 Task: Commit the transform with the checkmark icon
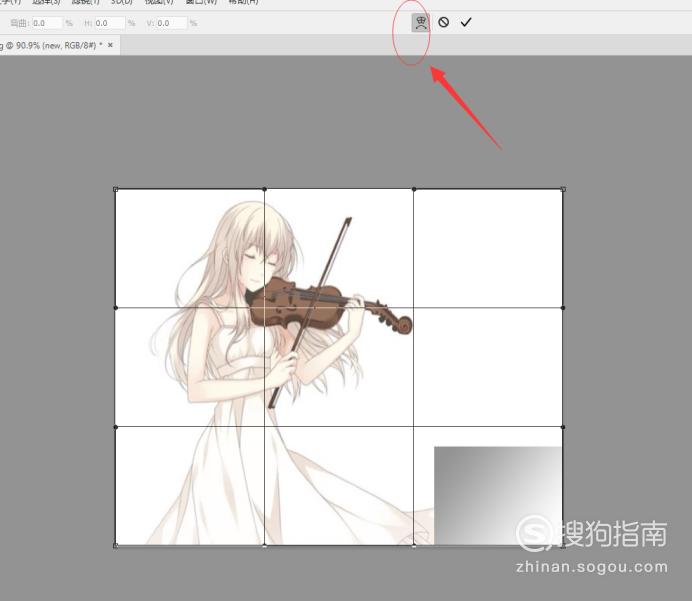tap(466, 22)
